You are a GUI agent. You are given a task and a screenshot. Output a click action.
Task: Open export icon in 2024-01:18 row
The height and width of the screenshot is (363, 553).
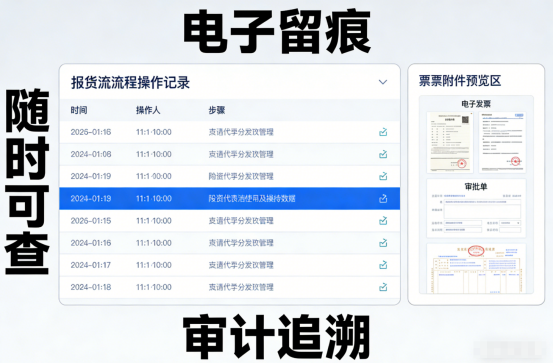pyautogui.click(x=383, y=287)
